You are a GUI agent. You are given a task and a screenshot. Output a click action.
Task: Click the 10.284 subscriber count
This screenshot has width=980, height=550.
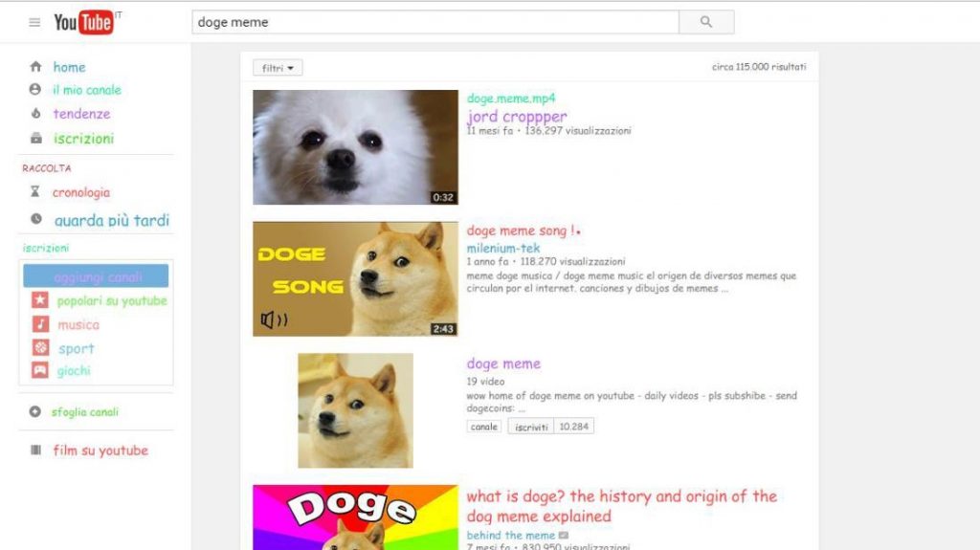(574, 427)
